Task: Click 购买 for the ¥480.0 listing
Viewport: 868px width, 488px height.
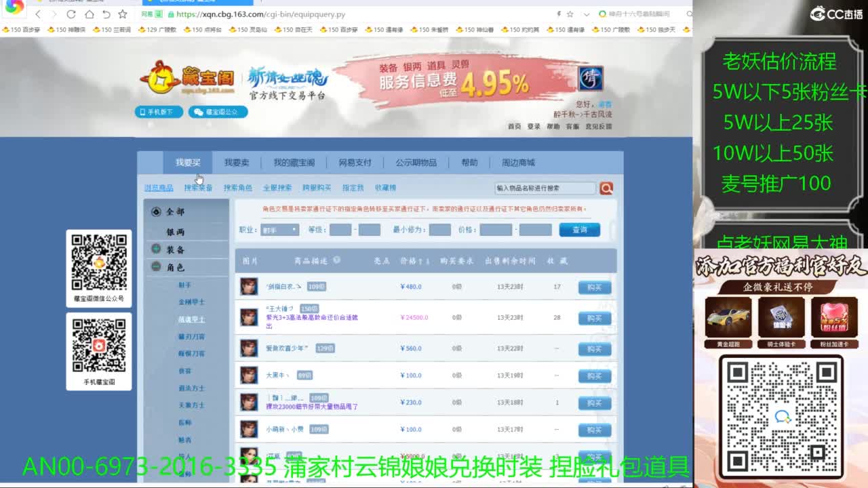Action: (x=594, y=287)
